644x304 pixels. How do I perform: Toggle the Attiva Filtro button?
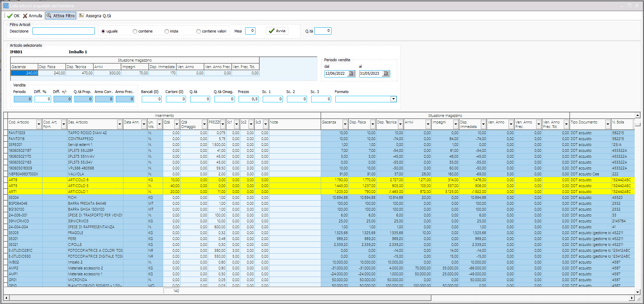(x=60, y=16)
